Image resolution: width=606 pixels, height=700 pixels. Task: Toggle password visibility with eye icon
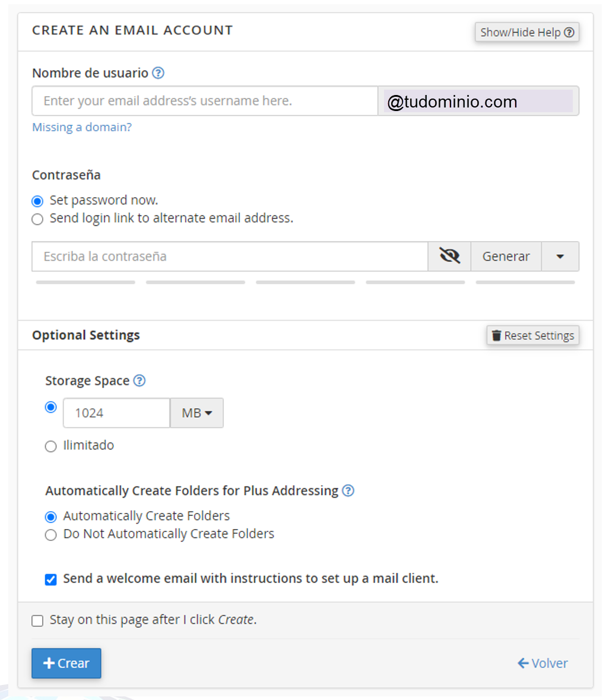click(449, 256)
